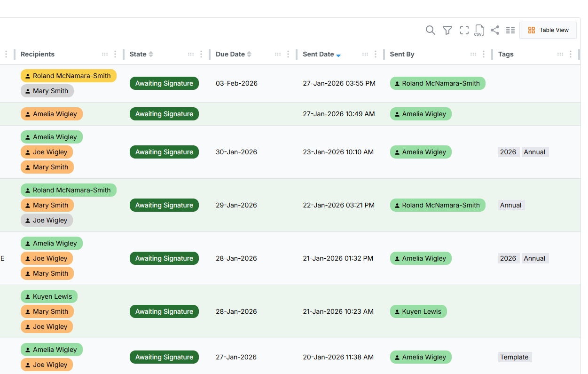The width and height of the screenshot is (588, 374).
Task: Toggle Sent Date descending sort arrow
Action: tap(338, 55)
